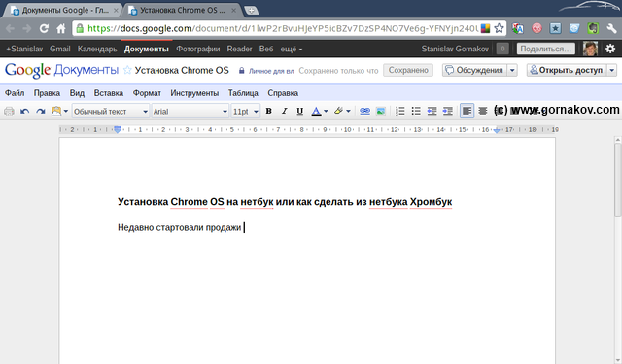
Task: Click the vertical scrollbar thumb
Action: [x=618, y=180]
